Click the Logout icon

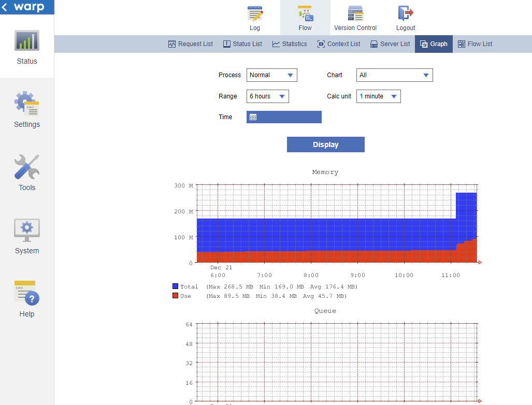(405, 17)
